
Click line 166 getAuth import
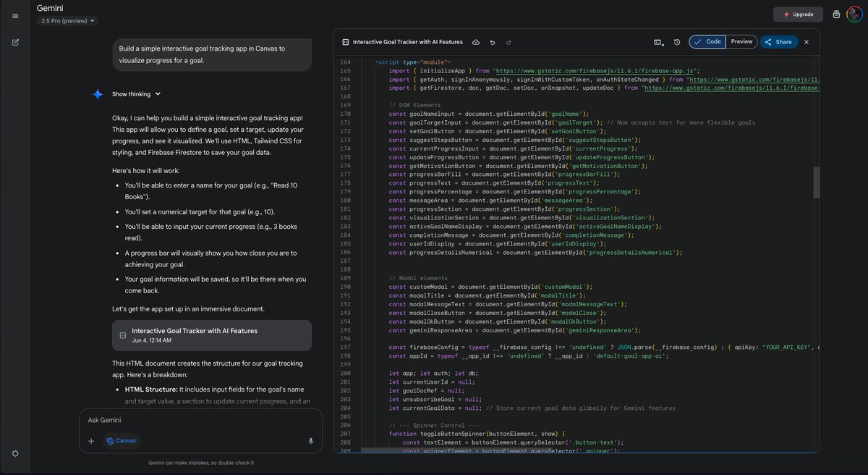604,80
